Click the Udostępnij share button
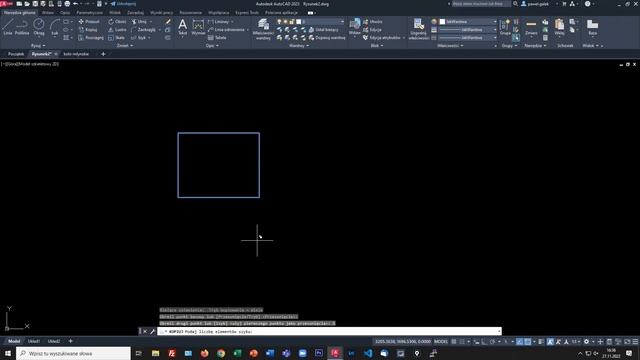640x360 pixels. 123,4
